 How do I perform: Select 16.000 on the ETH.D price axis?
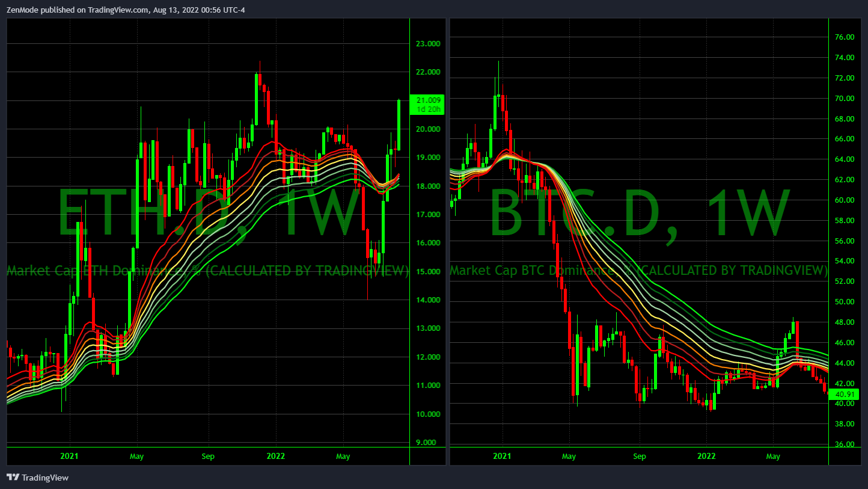pos(429,242)
